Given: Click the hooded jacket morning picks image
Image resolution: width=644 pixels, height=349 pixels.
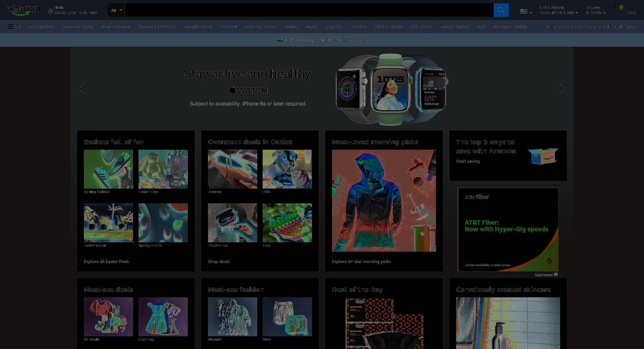Looking at the screenshot, I should pos(384,201).
